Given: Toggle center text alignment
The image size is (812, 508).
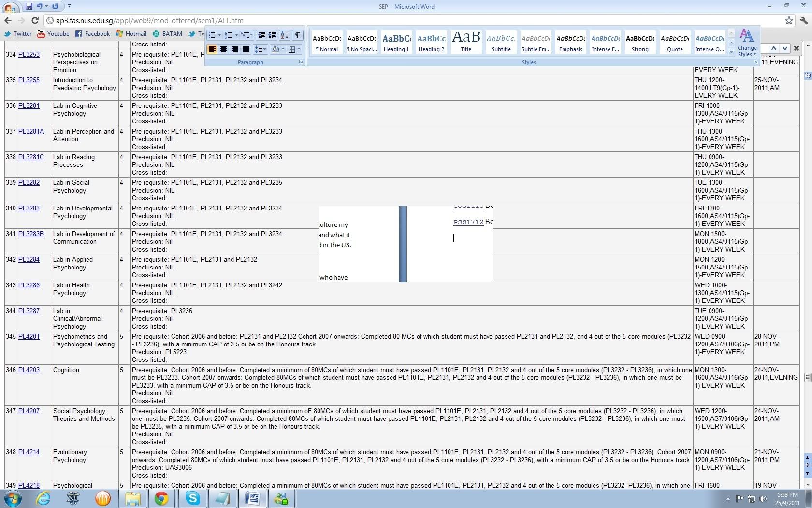Looking at the screenshot, I should 223,49.
